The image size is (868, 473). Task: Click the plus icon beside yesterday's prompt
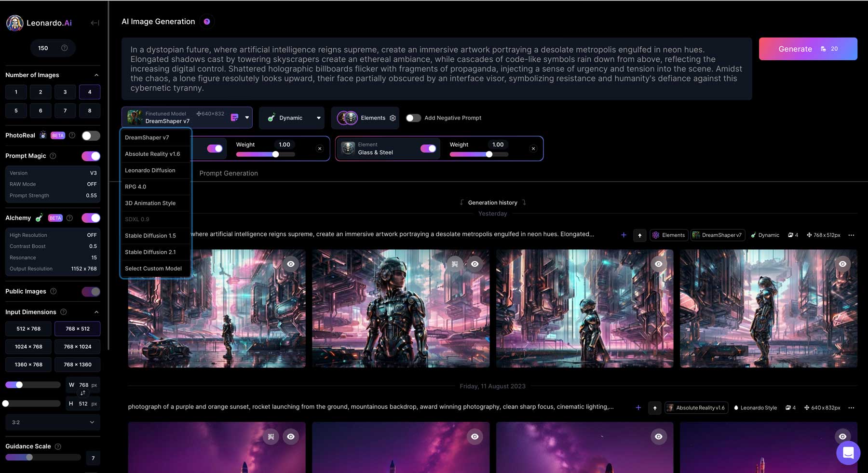pos(623,235)
